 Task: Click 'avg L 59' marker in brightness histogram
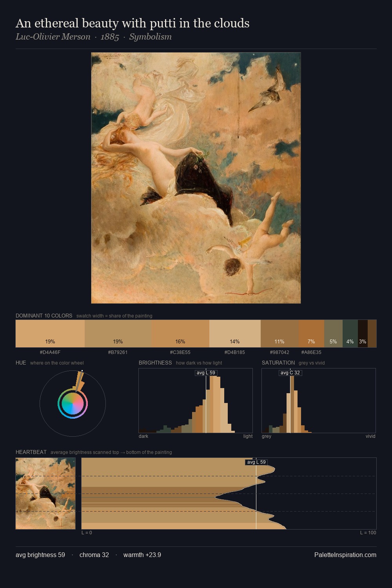click(x=206, y=372)
